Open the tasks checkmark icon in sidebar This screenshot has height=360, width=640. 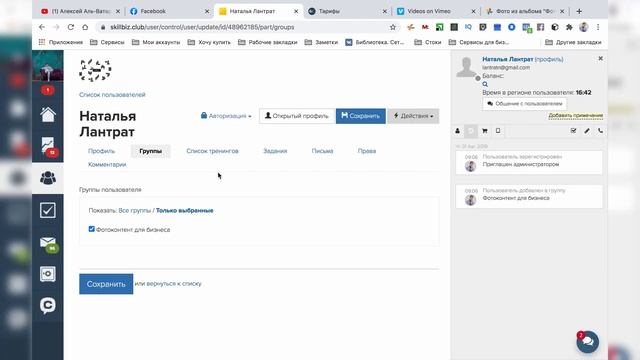click(48, 210)
